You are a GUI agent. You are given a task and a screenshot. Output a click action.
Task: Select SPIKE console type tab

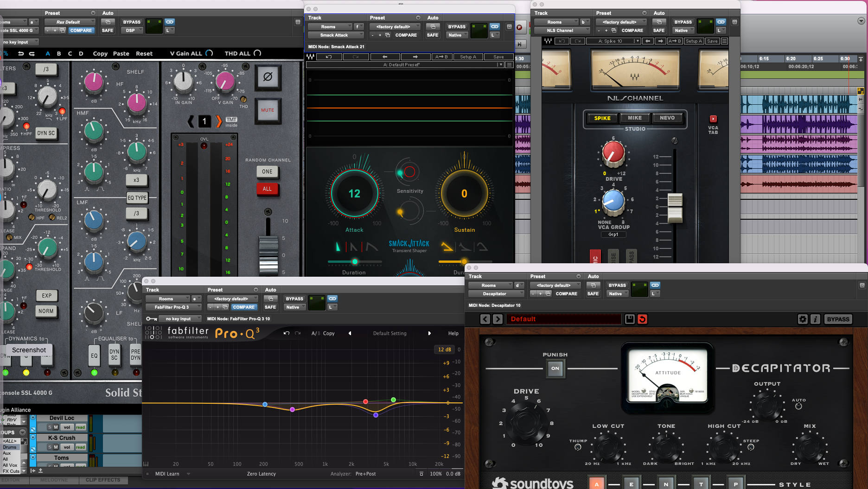(602, 118)
